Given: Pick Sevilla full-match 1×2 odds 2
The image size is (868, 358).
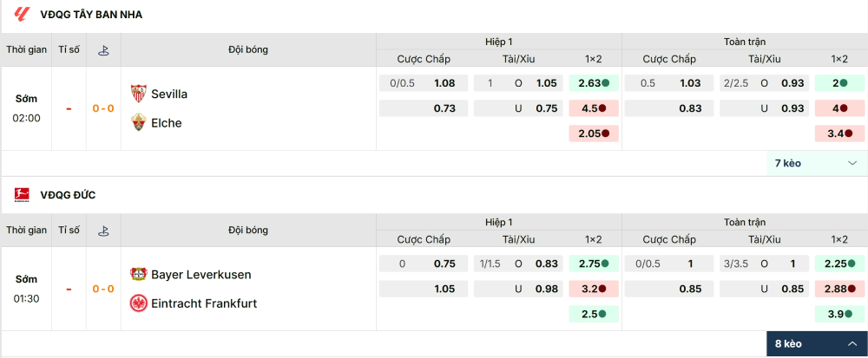Looking at the screenshot, I should tap(839, 83).
